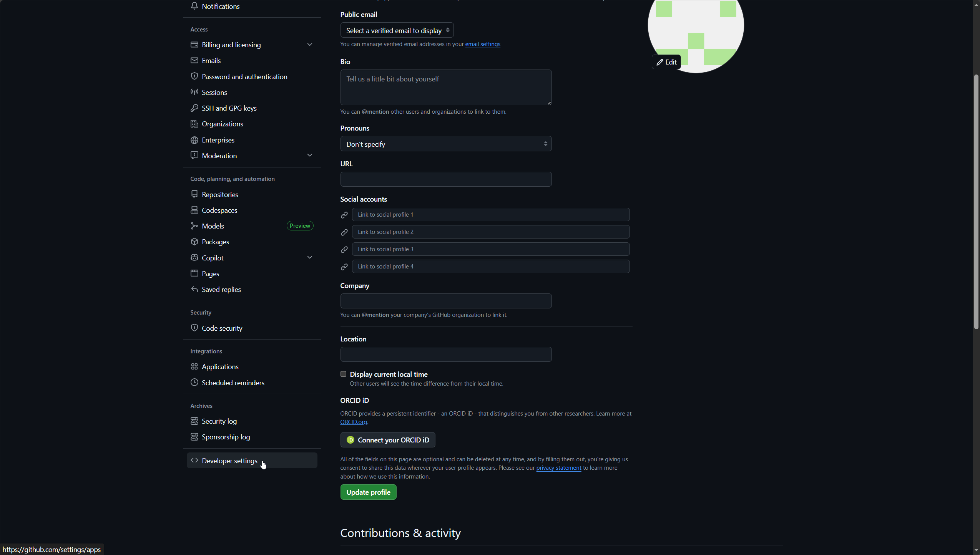Click the page vertical scrollbar

[x=976, y=202]
